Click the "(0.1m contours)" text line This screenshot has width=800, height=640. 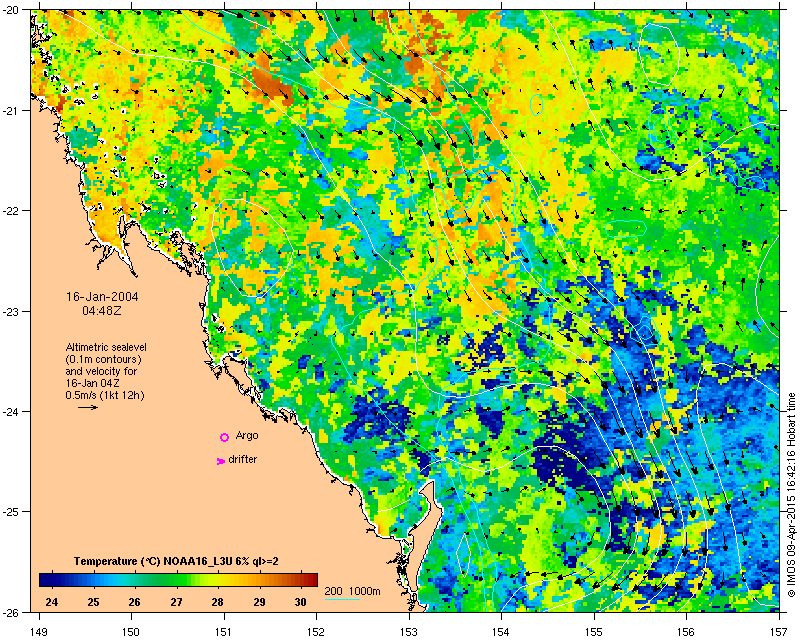[104, 359]
